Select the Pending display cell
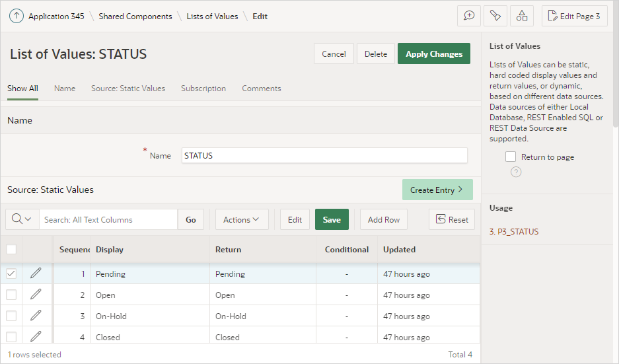 click(150, 273)
